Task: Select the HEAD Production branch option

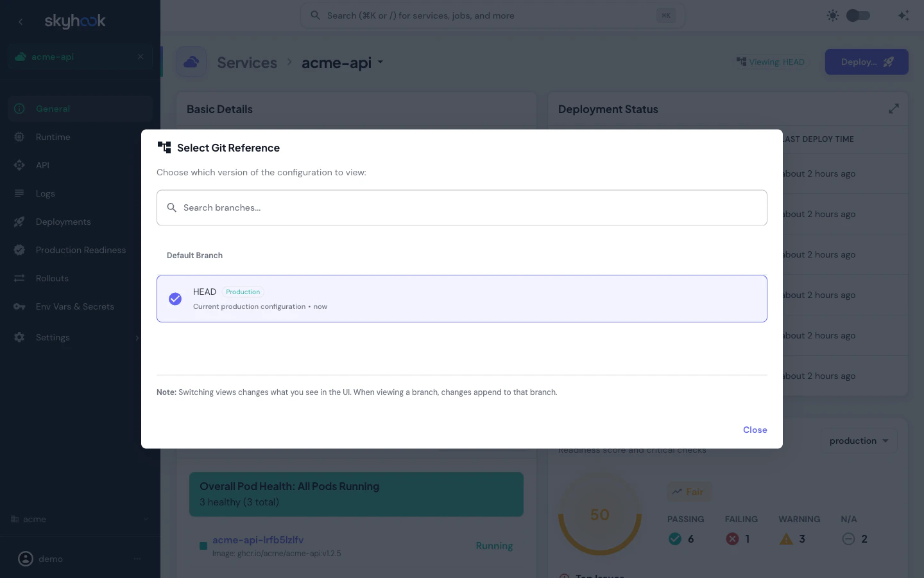Action: (x=461, y=299)
